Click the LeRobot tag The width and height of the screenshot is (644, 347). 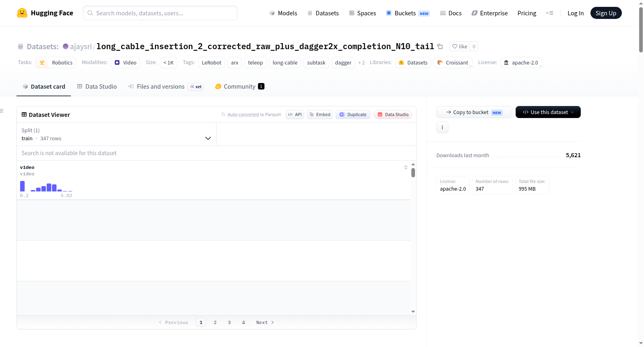click(212, 62)
